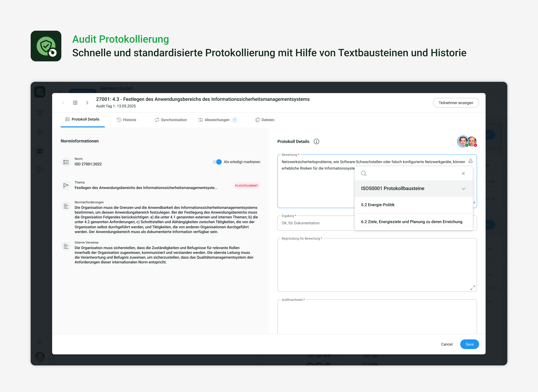Click the Normanforderungen text icon

[66, 206]
